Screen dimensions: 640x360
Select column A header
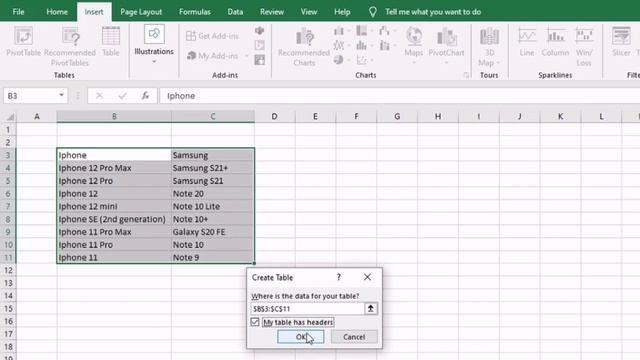point(37,116)
